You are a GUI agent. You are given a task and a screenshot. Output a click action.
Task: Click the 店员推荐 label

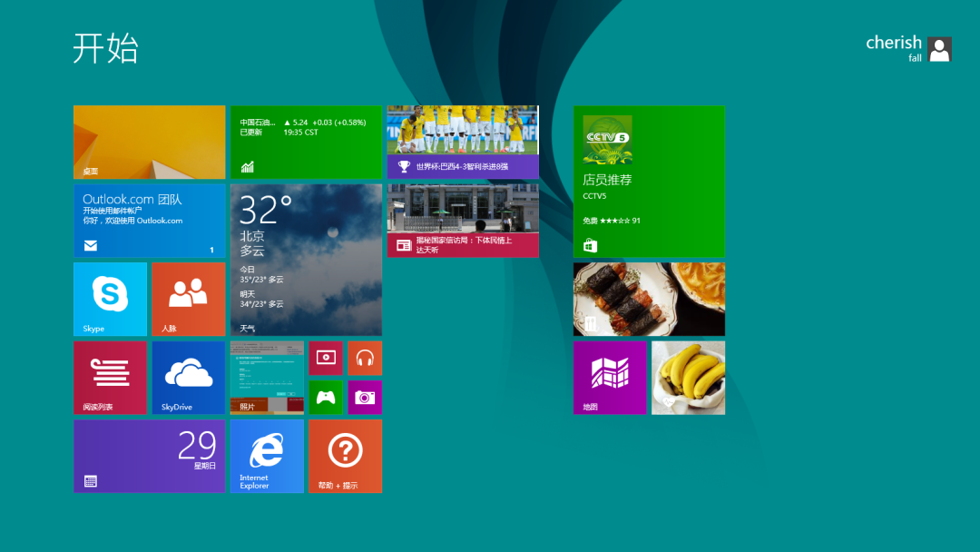coord(607,180)
